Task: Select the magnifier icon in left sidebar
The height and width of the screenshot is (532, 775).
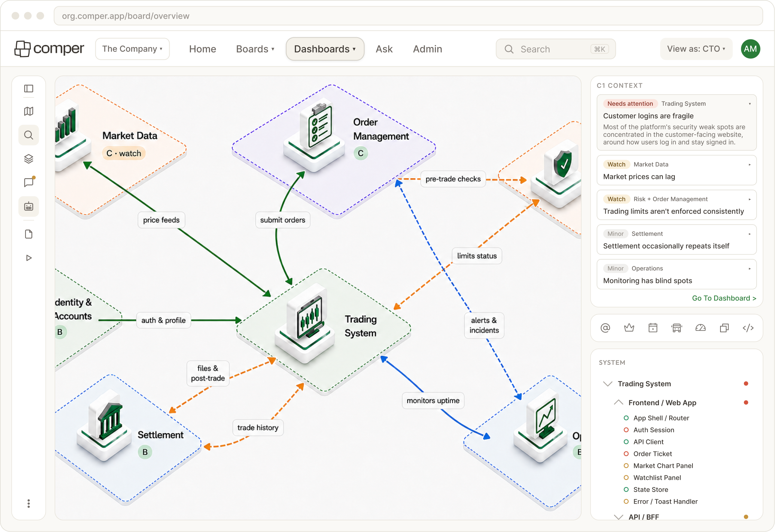Action: (x=29, y=135)
